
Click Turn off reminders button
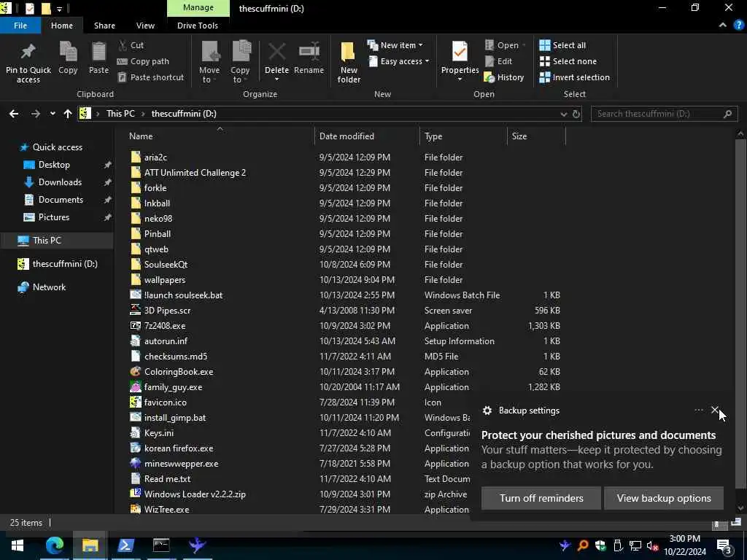click(x=541, y=498)
